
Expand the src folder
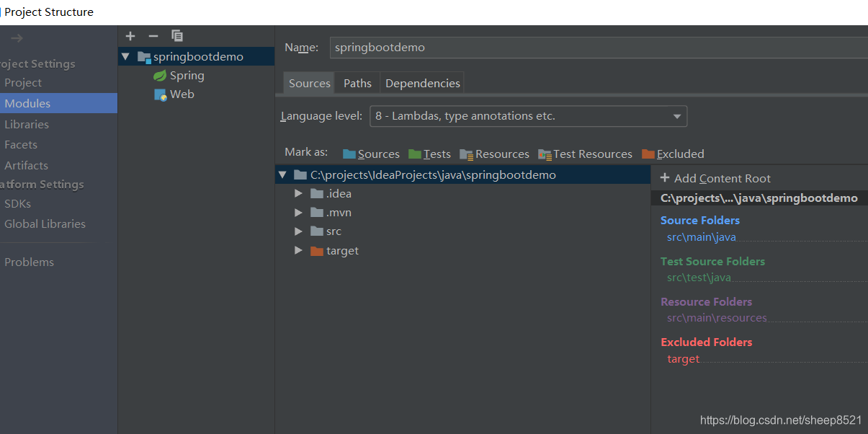point(298,231)
